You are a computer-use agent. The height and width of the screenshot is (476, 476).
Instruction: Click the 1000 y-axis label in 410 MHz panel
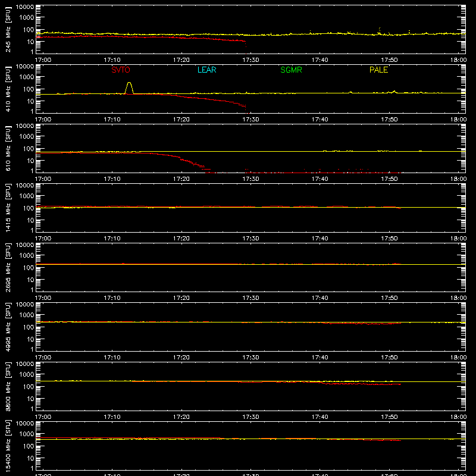pos(27,77)
